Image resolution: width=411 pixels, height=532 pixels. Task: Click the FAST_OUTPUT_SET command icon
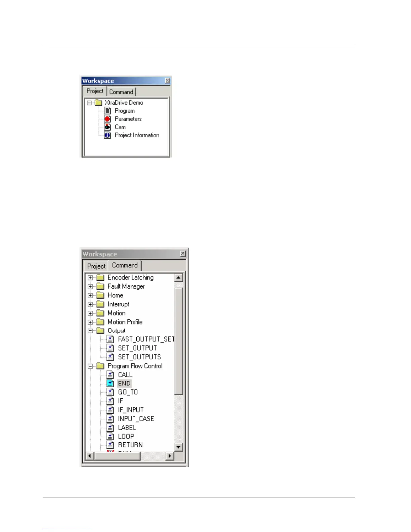tap(110, 339)
